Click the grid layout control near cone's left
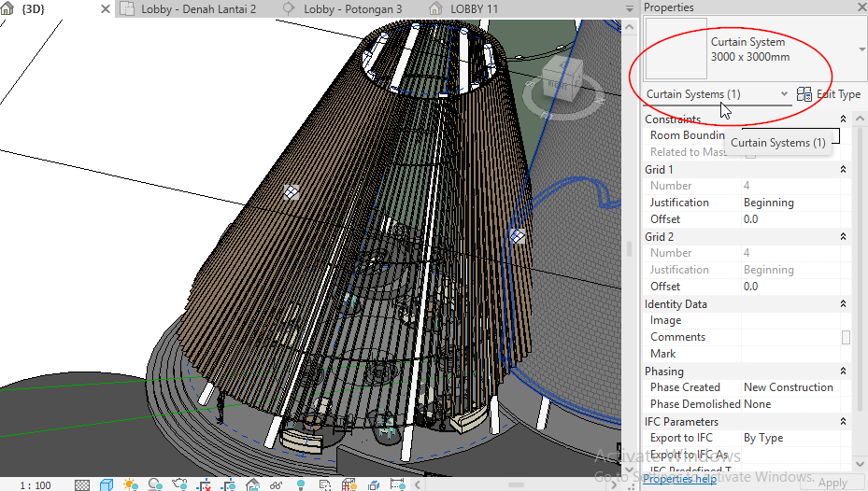The height and width of the screenshot is (491, 868). click(292, 192)
